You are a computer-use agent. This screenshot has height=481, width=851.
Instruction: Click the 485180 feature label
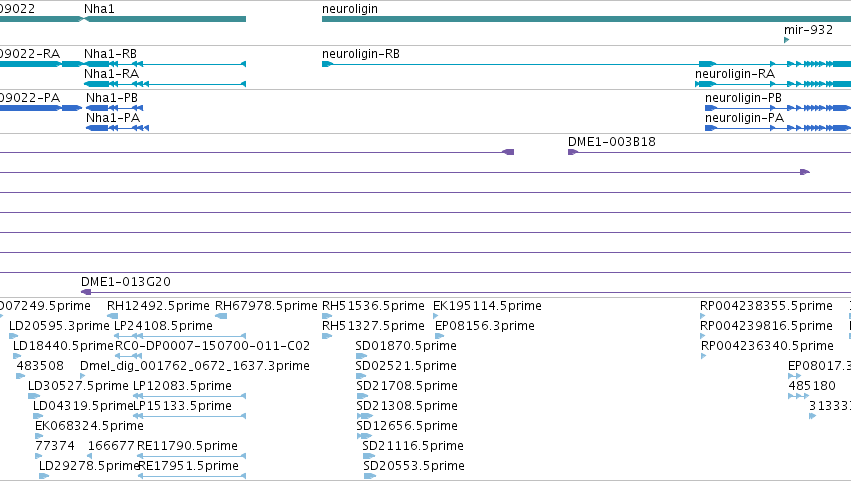click(811, 386)
